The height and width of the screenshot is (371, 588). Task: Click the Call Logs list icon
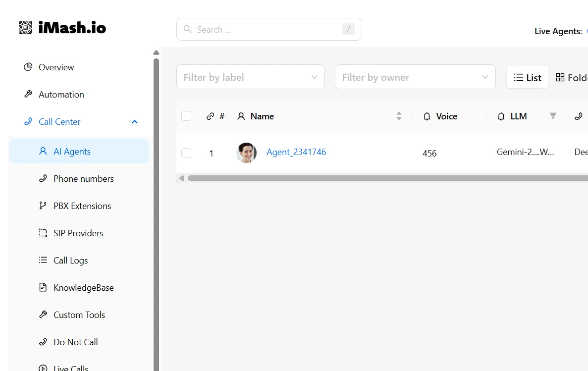tap(43, 260)
